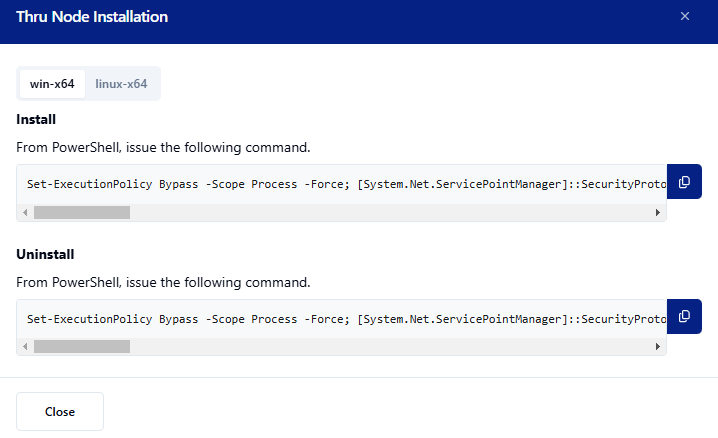718x438 pixels.
Task: Copy the Uninstall PowerShell command
Action: click(x=684, y=316)
